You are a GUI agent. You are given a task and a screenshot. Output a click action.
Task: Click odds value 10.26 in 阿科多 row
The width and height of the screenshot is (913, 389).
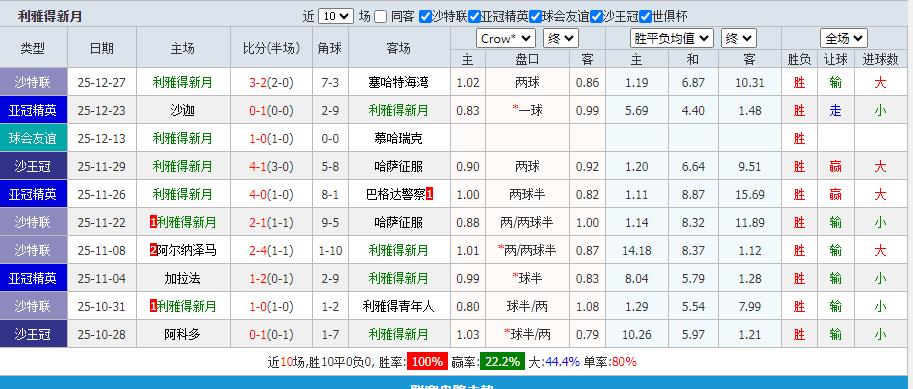point(636,334)
